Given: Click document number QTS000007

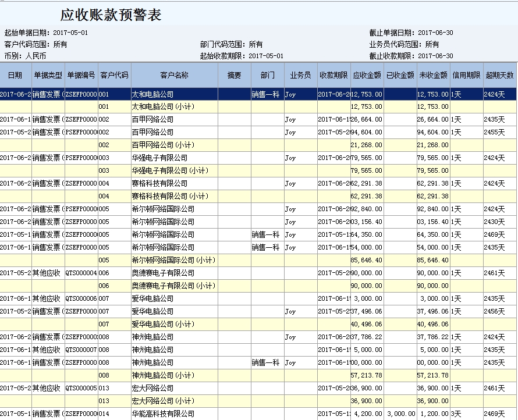Looking at the screenshot, I should 81,350.
